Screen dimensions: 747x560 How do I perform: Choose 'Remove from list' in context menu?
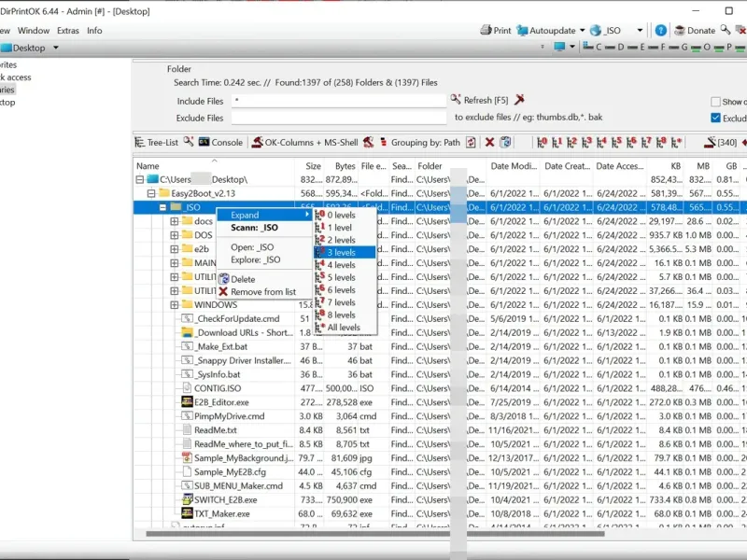262,292
